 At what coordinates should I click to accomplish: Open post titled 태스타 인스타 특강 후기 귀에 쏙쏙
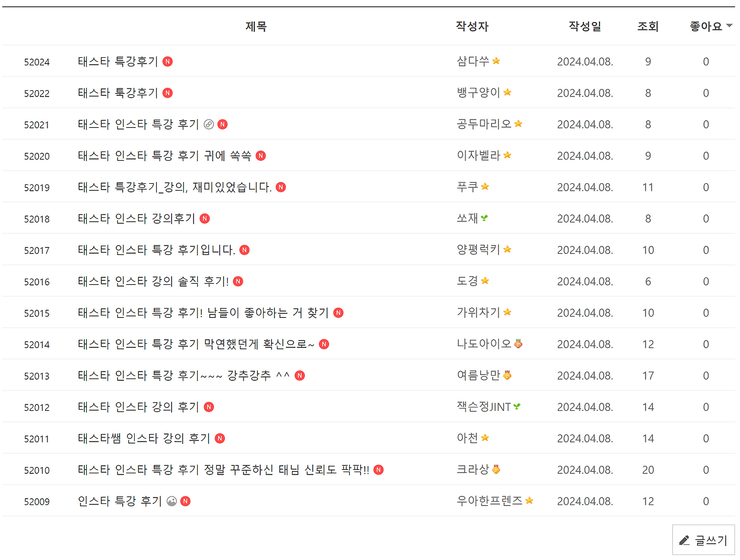point(162,155)
